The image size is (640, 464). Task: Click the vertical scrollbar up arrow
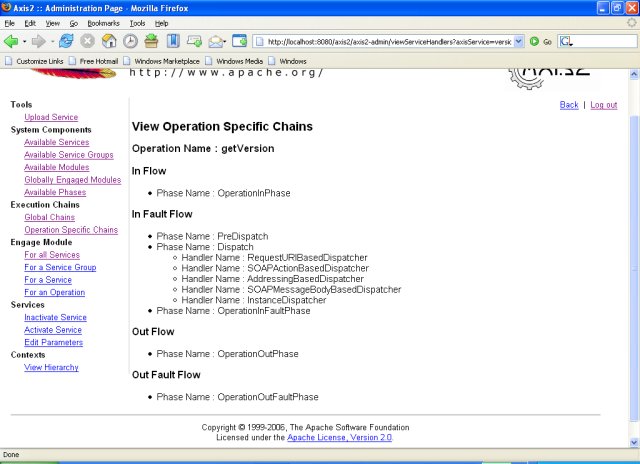(x=634, y=74)
